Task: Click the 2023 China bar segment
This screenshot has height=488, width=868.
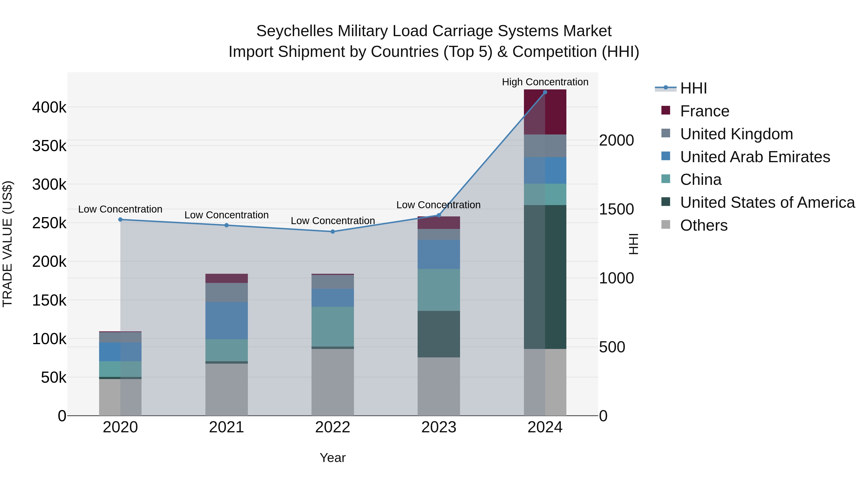Action: point(439,290)
